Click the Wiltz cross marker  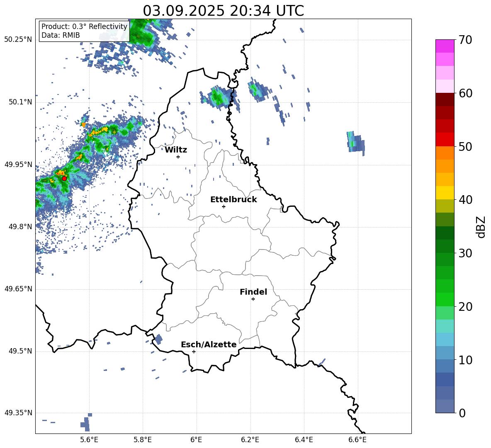178,157
